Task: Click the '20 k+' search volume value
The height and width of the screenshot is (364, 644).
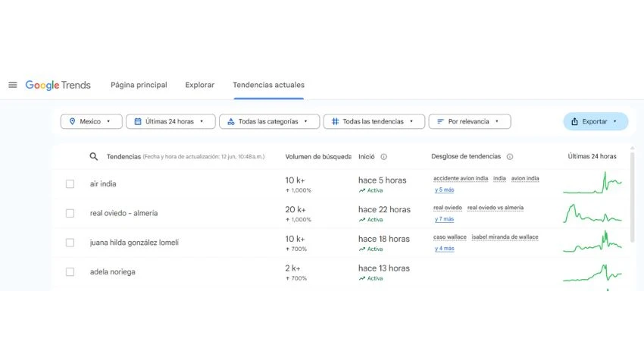Action: click(x=295, y=209)
